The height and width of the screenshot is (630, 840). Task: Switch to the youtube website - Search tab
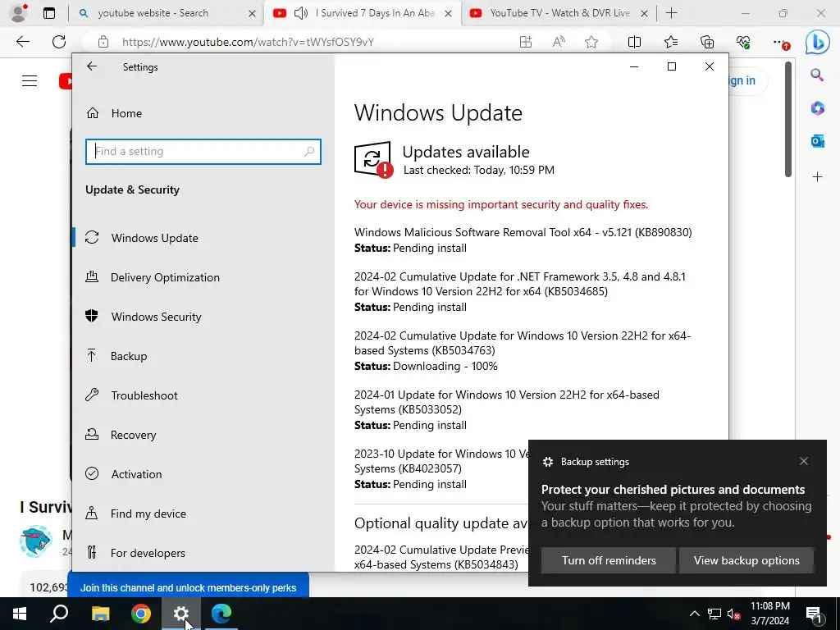tap(153, 13)
